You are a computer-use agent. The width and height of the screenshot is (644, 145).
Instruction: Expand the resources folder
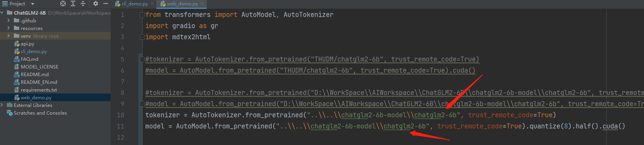point(8,28)
